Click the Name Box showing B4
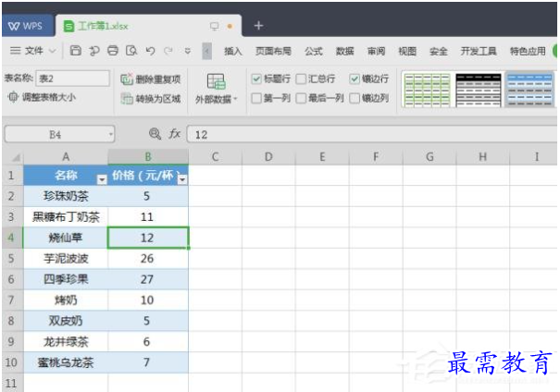Image resolution: width=560 pixels, height=392 pixels. click(x=56, y=134)
